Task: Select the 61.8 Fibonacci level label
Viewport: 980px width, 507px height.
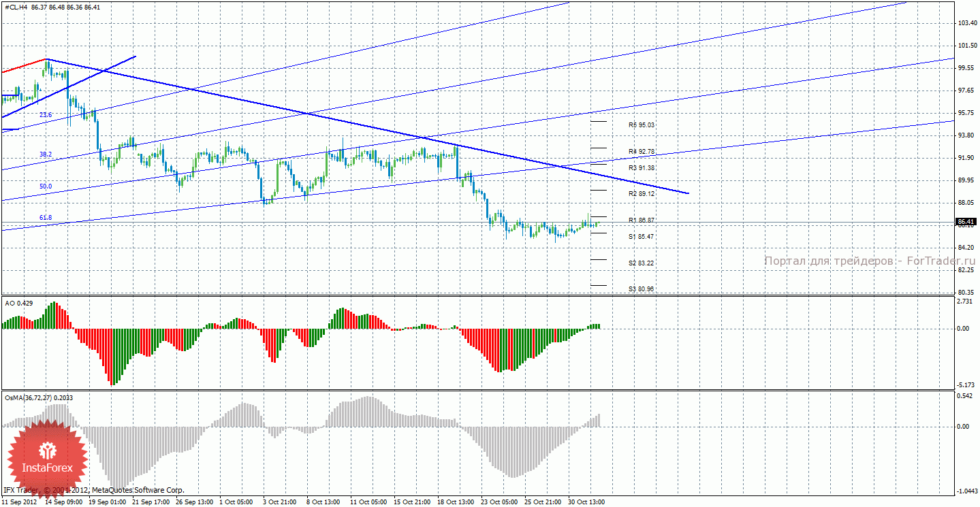Action: click(46, 218)
